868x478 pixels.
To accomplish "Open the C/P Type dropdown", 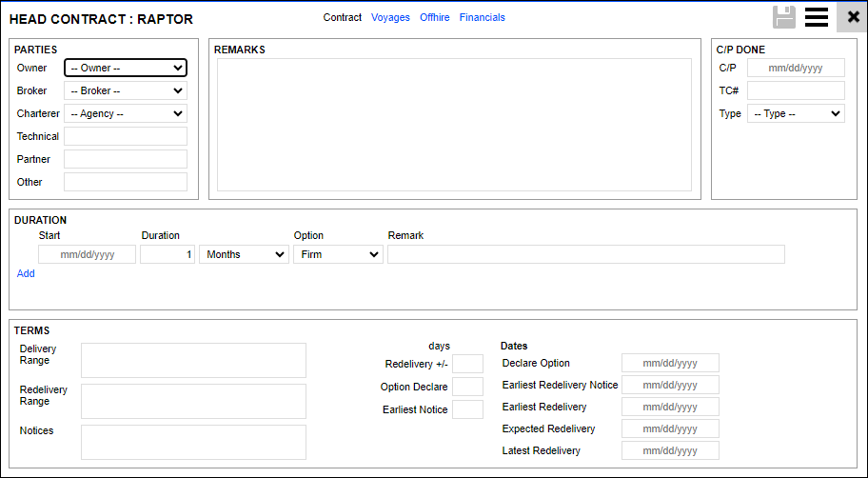I will pyautogui.click(x=796, y=113).
